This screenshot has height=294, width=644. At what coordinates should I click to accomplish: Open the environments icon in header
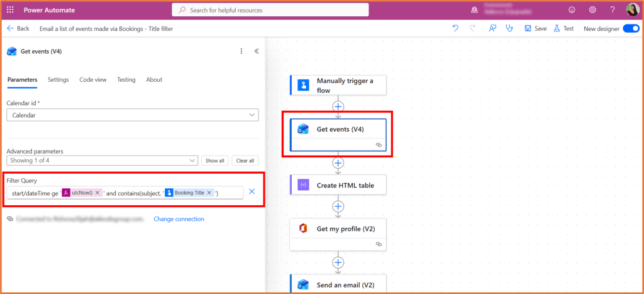point(474,10)
